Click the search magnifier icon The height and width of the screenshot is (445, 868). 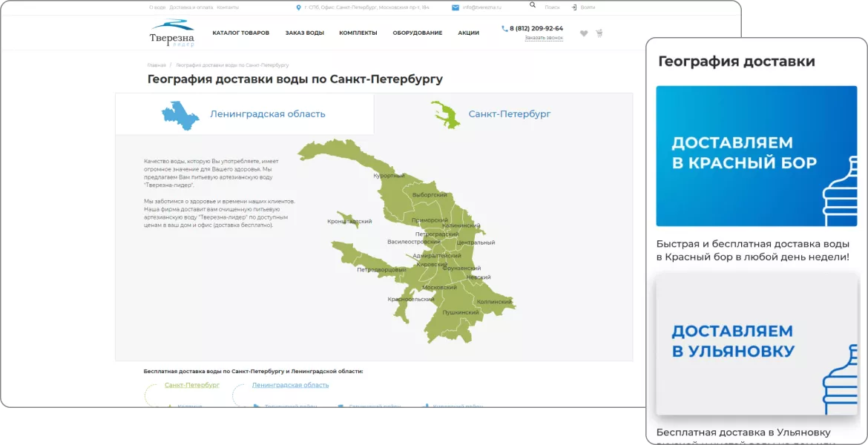[x=533, y=4]
